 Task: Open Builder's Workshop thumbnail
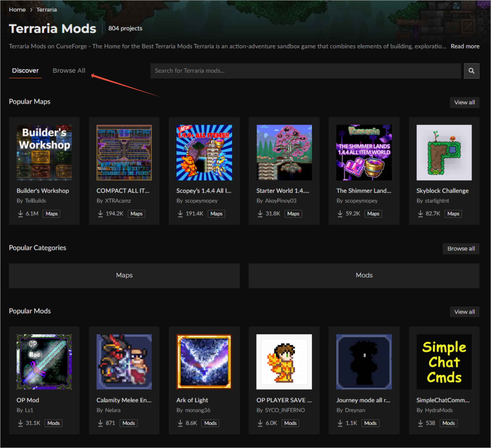pos(44,153)
